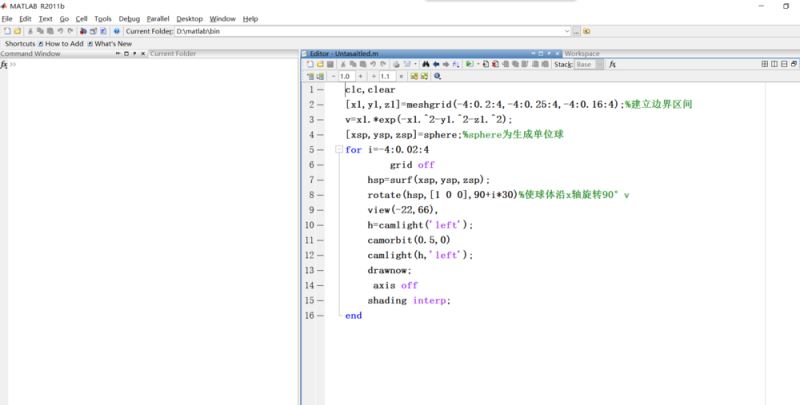Open the Cell menu
The height and width of the screenshot is (405, 800).
coord(82,19)
